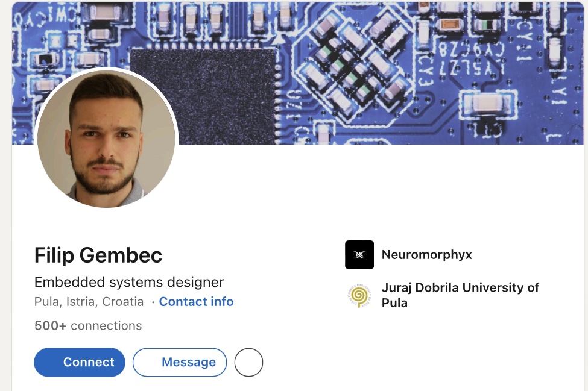This screenshot has width=588, height=391.
Task: Open the Contact info link
Action: [x=196, y=301]
